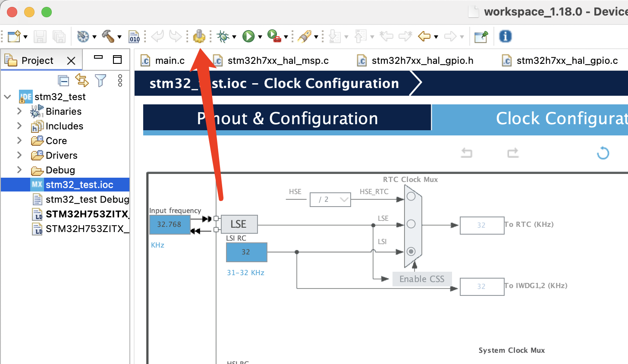Switch to stm32h7xx_hal_gpio.h tab
The width and height of the screenshot is (628, 364).
pyautogui.click(x=415, y=61)
